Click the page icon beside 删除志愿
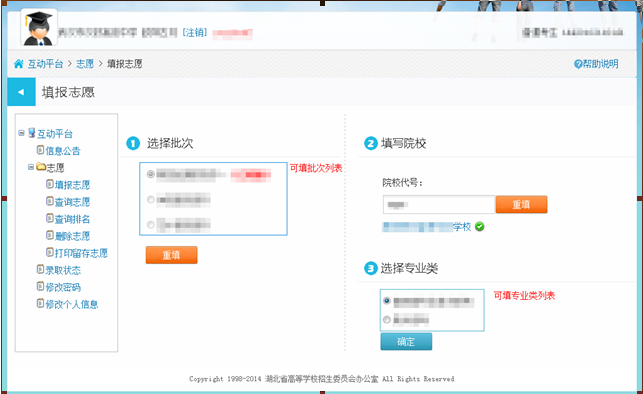Image resolution: width=643 pixels, height=394 pixels. 50,235
